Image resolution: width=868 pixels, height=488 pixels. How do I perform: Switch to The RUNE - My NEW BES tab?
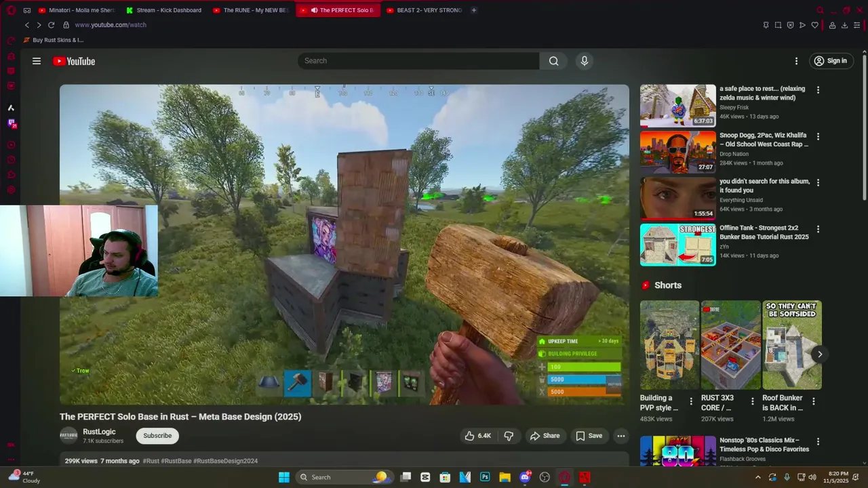[251, 10]
